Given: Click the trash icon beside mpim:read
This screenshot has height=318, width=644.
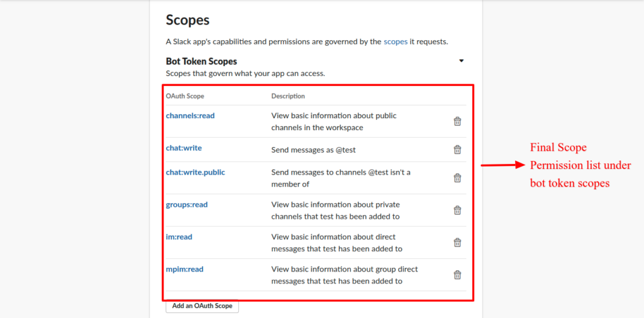Looking at the screenshot, I should 457,275.
